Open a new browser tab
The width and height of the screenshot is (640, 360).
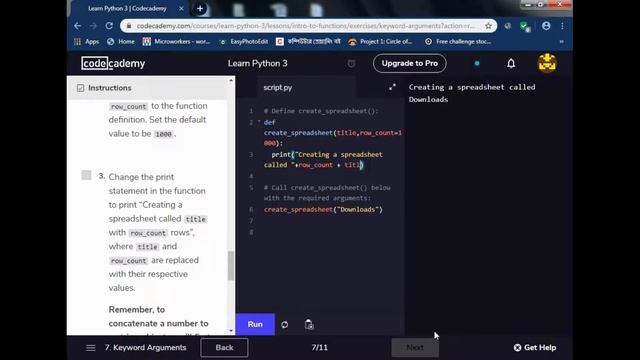[200, 9]
